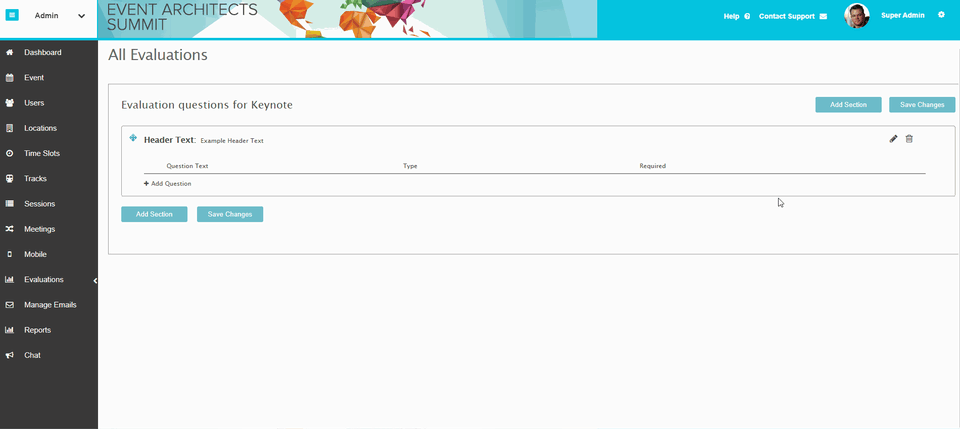Click the Example Header Text value
This screenshot has height=429, width=960.
tap(232, 141)
